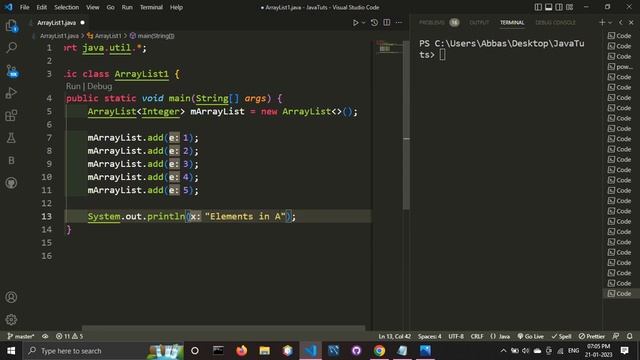
Task: Open the Firefox icon in taskbar
Action: coord(242,351)
